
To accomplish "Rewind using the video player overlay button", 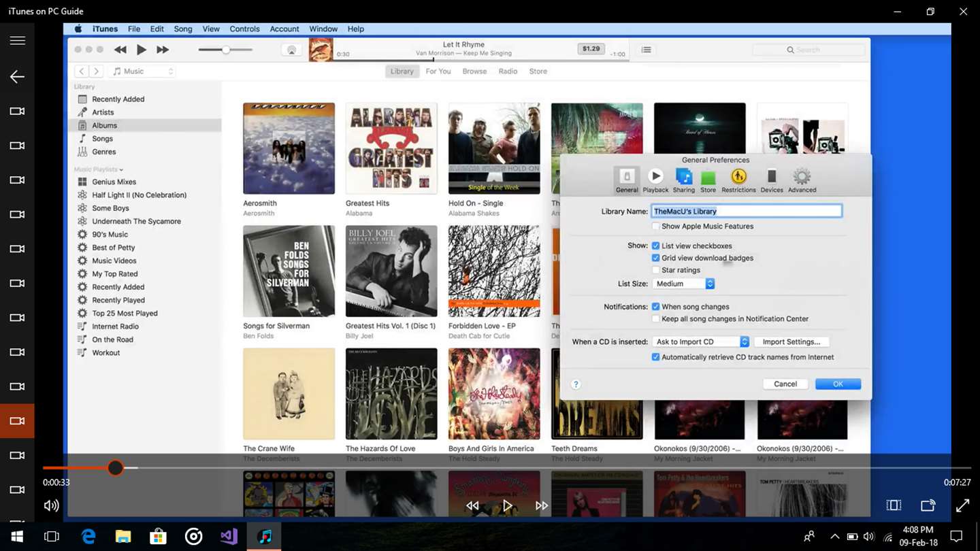I will coord(472,505).
